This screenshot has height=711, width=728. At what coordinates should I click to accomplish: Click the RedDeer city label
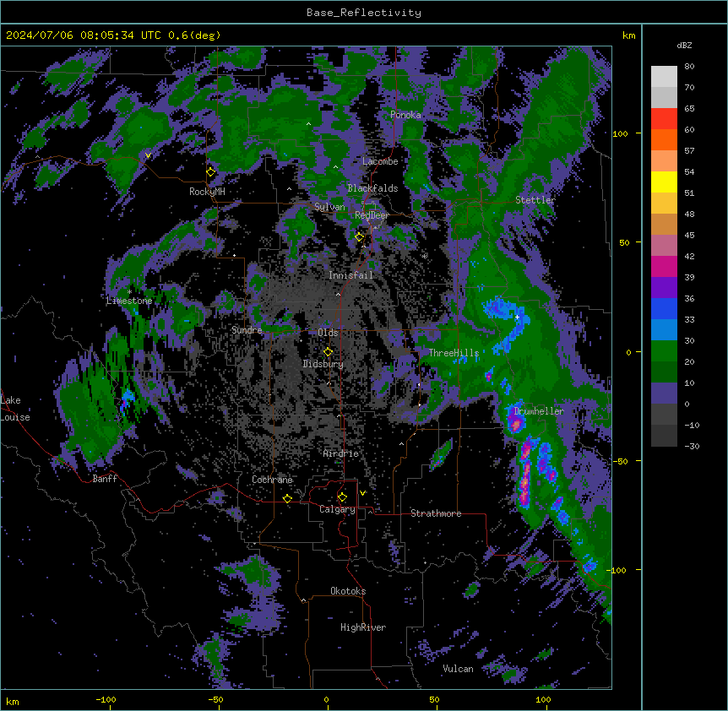point(372,215)
